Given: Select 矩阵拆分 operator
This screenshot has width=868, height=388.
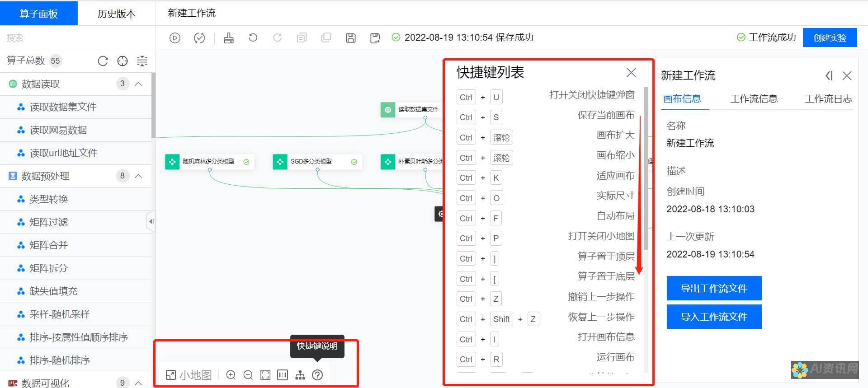Looking at the screenshot, I should point(75,268).
